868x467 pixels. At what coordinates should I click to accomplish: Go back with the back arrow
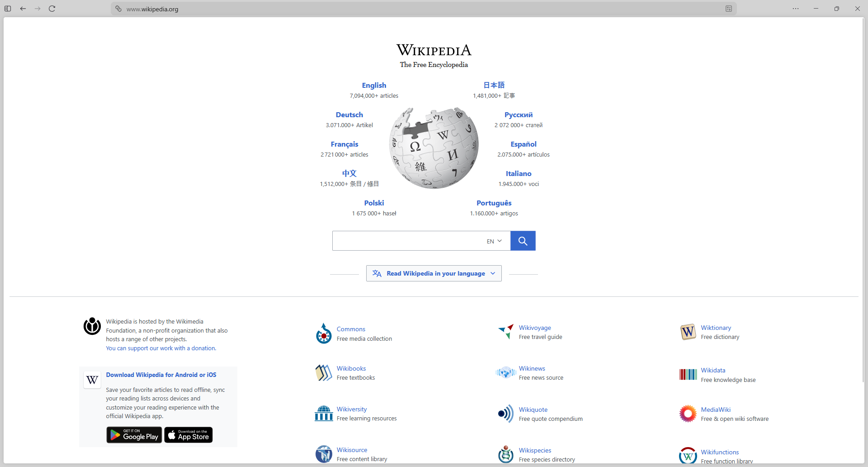[23, 9]
